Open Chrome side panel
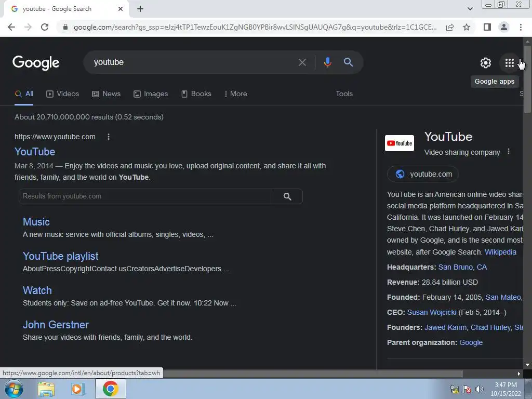The image size is (532, 399). (x=487, y=27)
